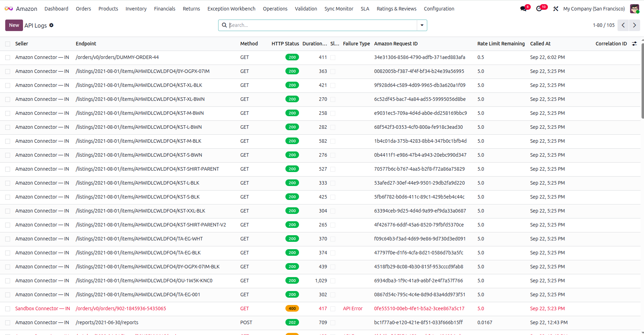Select the KST-XL-BLK row checkbox
The width and height of the screenshot is (644, 335).
pyautogui.click(x=8, y=85)
